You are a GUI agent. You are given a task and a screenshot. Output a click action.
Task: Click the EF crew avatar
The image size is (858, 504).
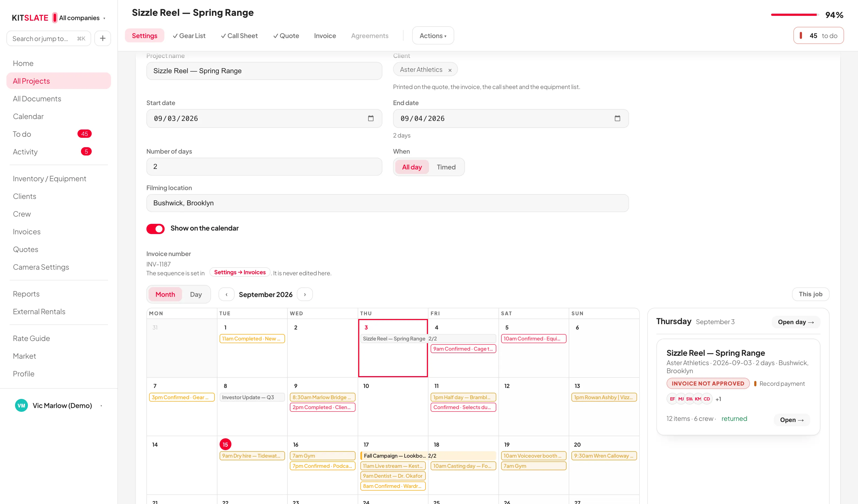tap(672, 399)
